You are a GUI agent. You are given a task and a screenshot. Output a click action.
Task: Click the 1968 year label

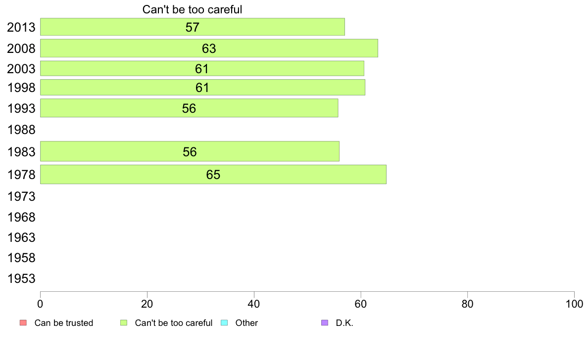tap(21, 218)
